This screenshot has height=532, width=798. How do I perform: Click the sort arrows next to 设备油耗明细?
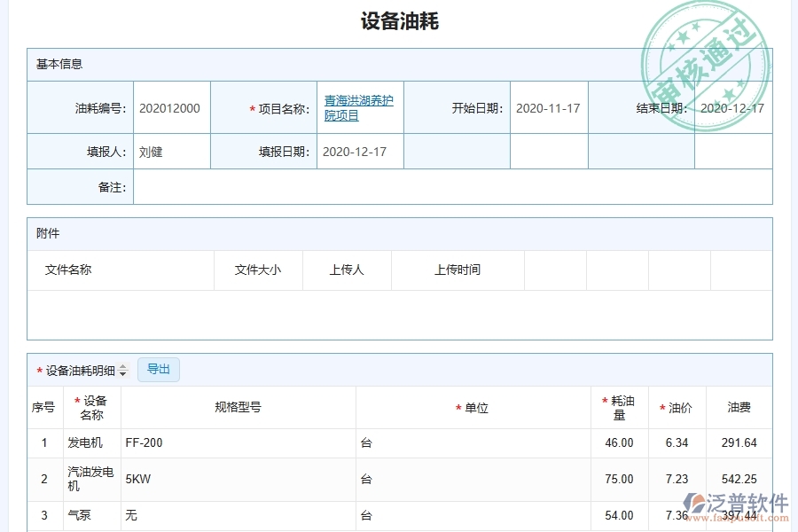[123, 370]
